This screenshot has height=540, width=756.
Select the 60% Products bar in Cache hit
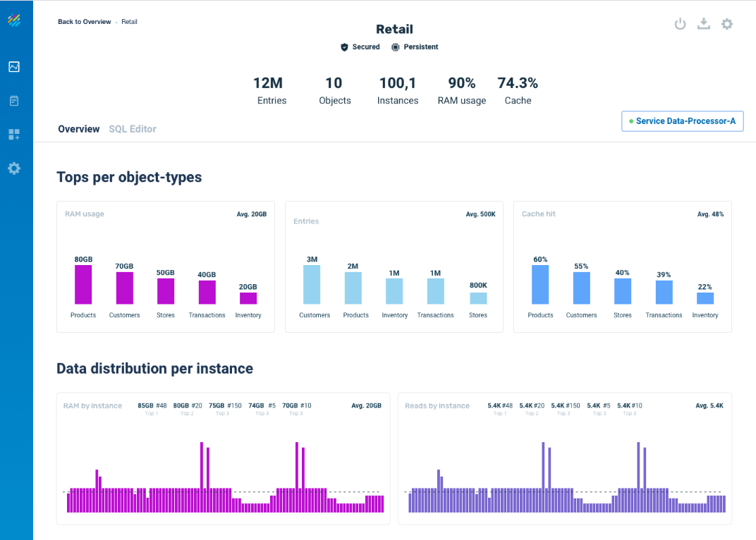pyautogui.click(x=540, y=285)
